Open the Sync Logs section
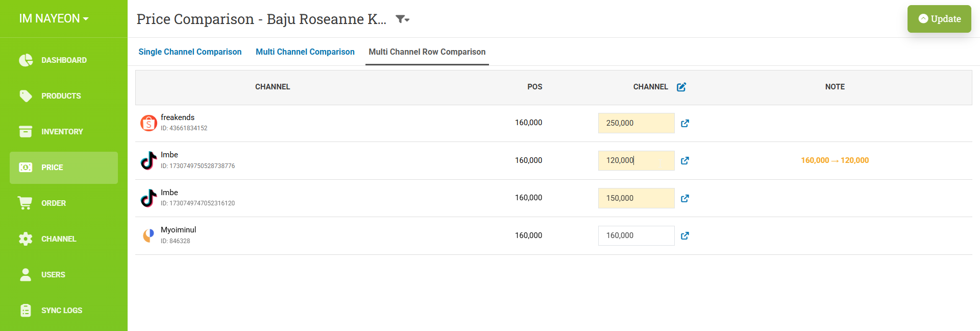 61,311
